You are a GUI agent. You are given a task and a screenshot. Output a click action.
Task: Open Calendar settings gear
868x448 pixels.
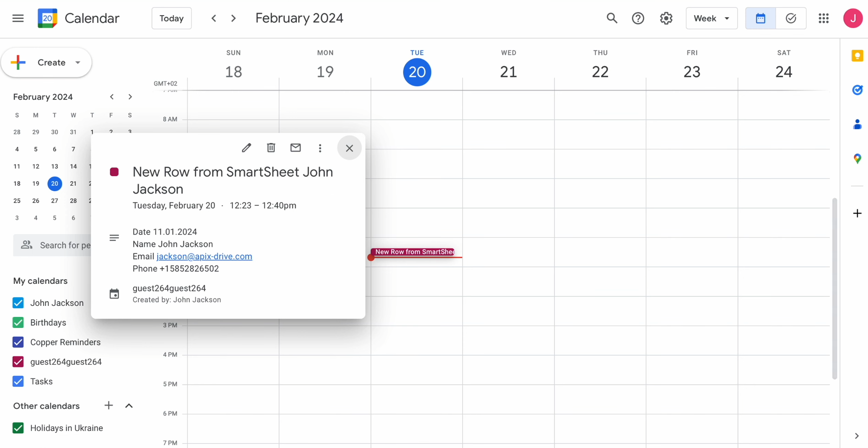pos(666,18)
